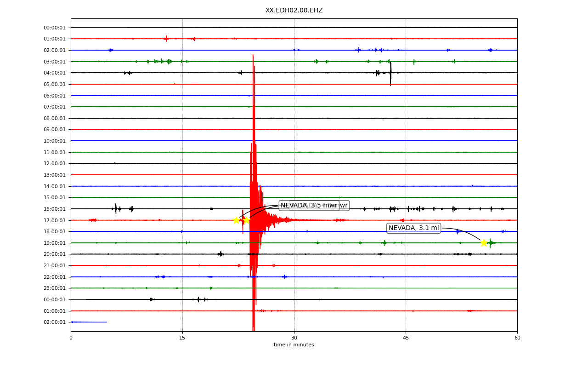This screenshot has width=588, height=368.
Task: Click the top 00:00:01 time label
Action: [x=55, y=28]
